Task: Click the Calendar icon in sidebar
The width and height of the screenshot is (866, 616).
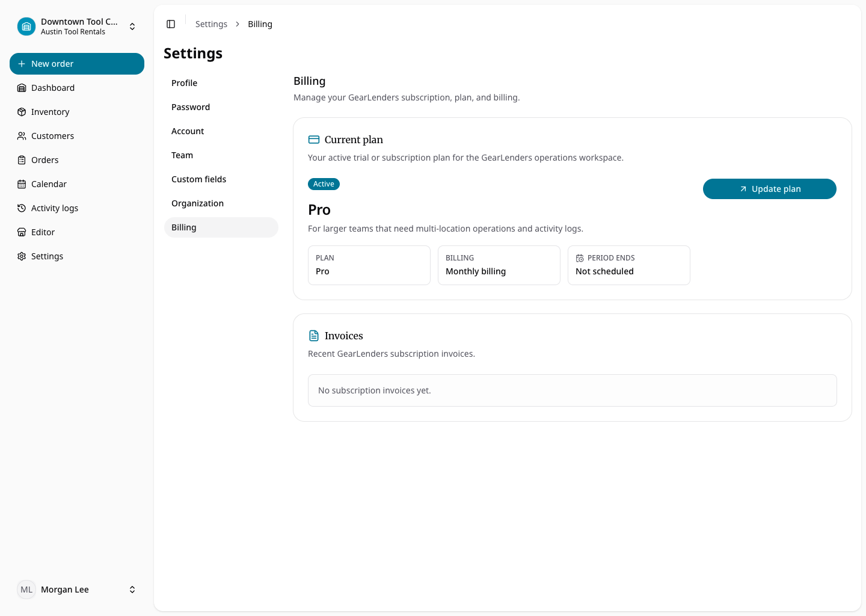Action: point(22,184)
